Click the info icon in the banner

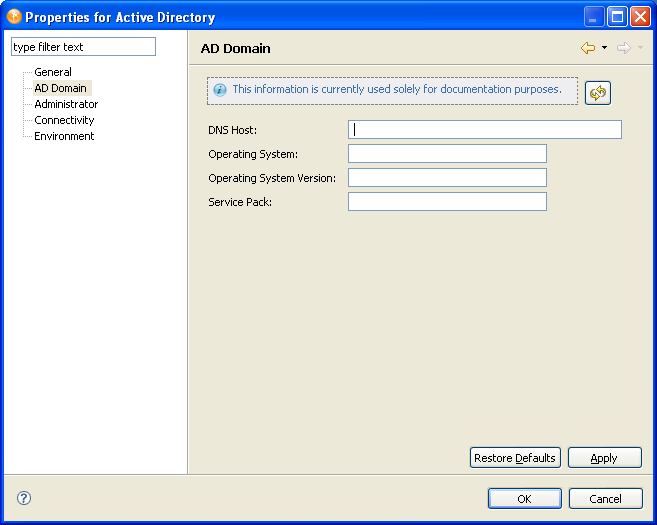coord(220,90)
